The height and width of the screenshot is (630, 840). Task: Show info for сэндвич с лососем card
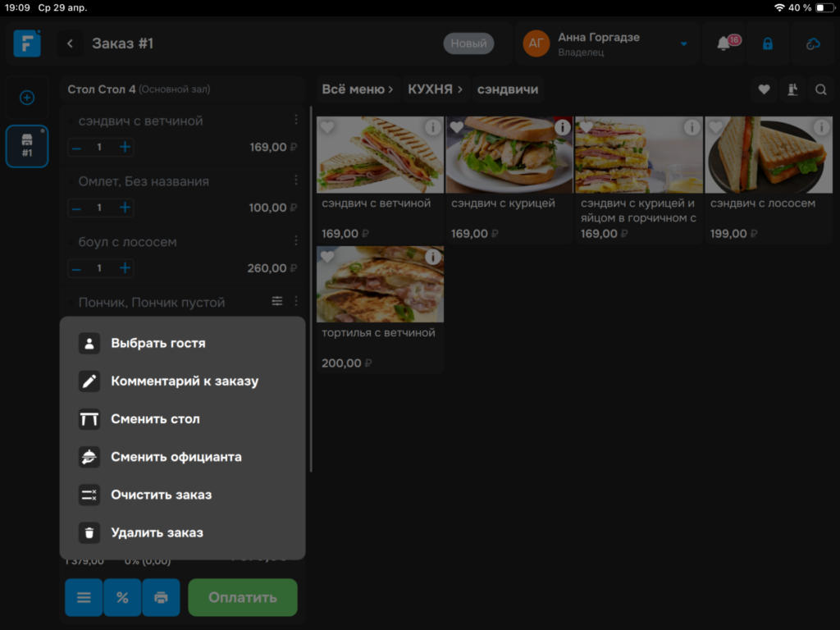(x=821, y=127)
